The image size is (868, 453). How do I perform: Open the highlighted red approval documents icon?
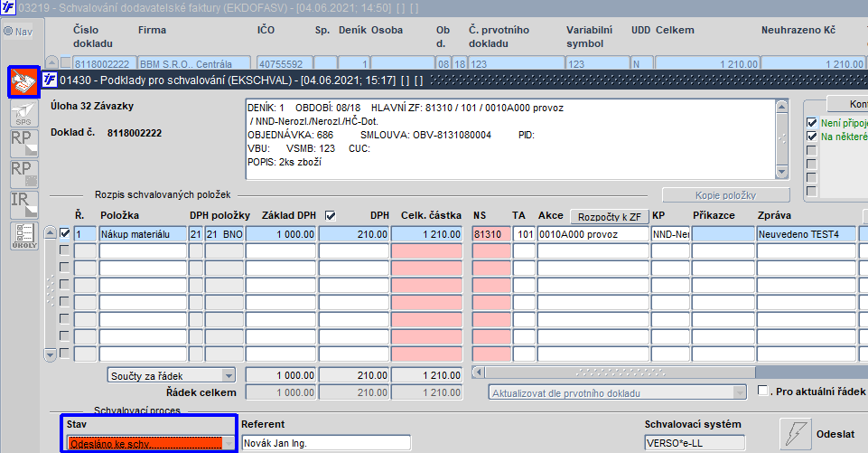[x=23, y=82]
